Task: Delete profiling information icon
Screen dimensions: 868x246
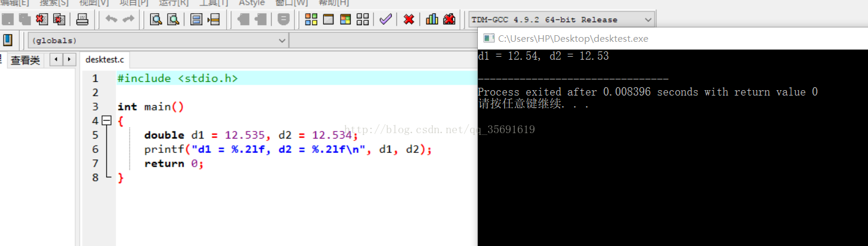Action: click(x=449, y=19)
